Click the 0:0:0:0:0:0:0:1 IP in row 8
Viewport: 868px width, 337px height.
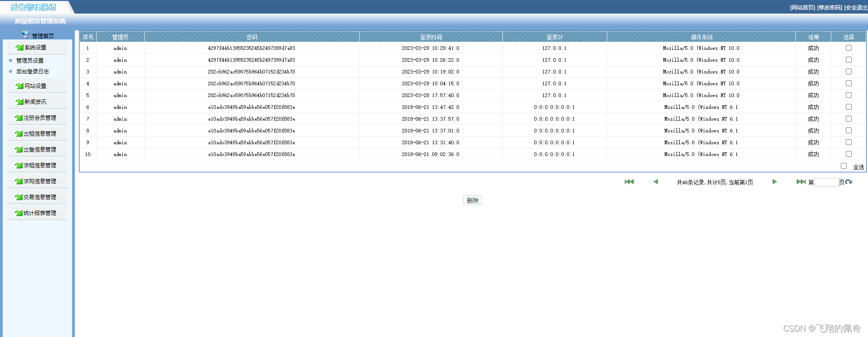[554, 131]
